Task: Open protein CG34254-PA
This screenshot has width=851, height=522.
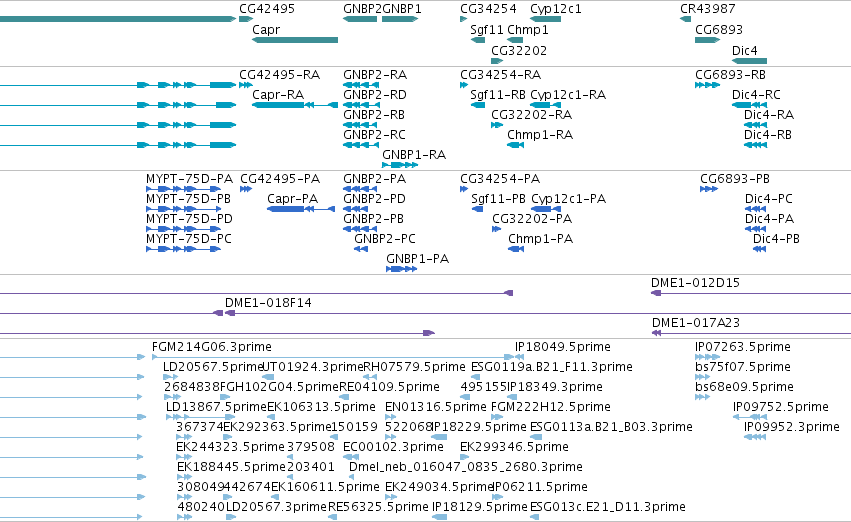Action: tap(500, 179)
